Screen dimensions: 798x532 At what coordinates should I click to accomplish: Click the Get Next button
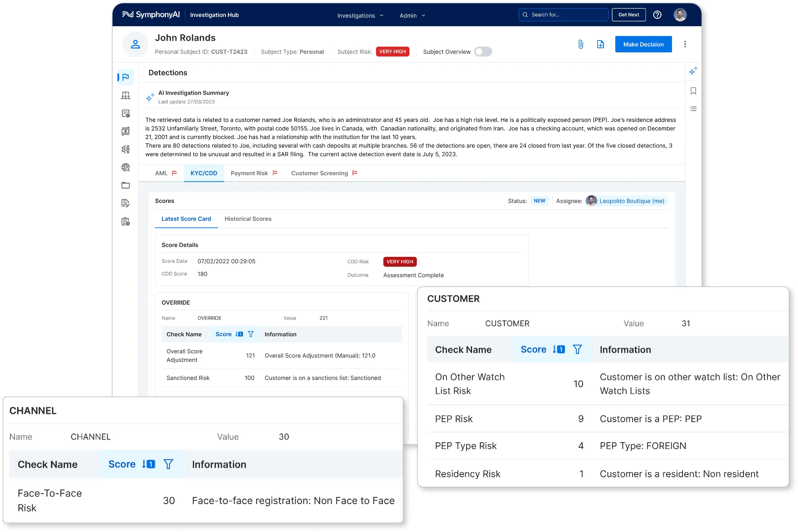[629, 15]
